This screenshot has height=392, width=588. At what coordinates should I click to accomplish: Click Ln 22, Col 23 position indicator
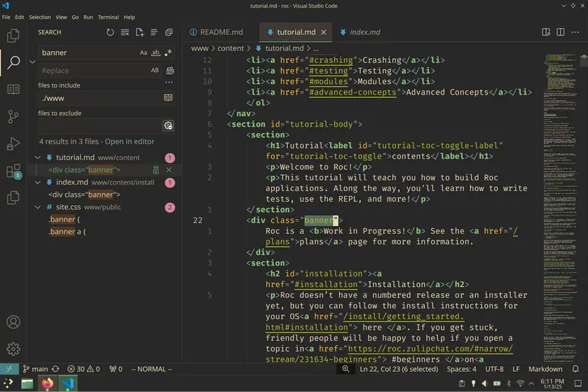(399, 369)
